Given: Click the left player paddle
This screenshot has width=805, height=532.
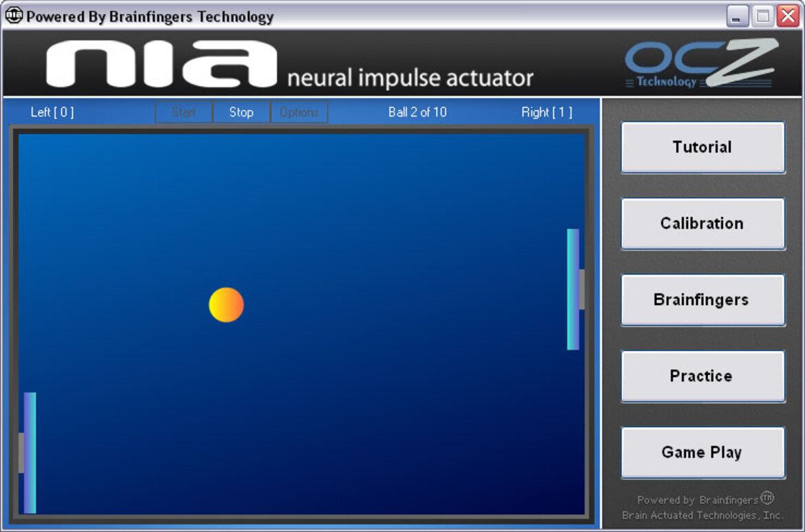Looking at the screenshot, I should 28,453.
